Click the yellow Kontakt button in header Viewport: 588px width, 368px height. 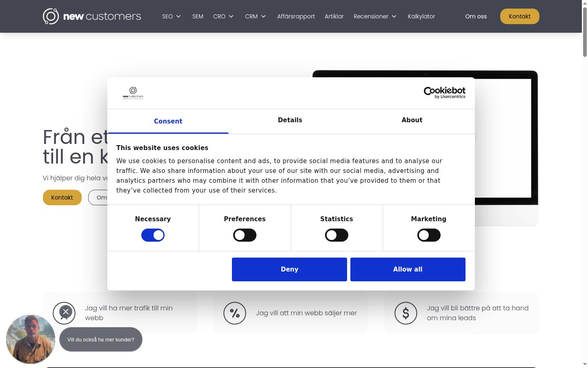(x=520, y=16)
